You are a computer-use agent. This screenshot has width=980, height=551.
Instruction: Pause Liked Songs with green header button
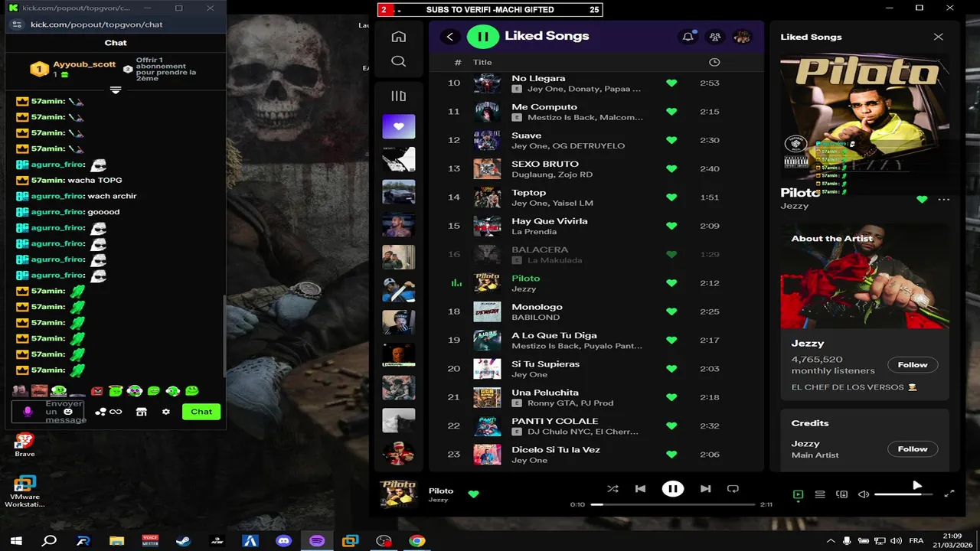click(482, 36)
